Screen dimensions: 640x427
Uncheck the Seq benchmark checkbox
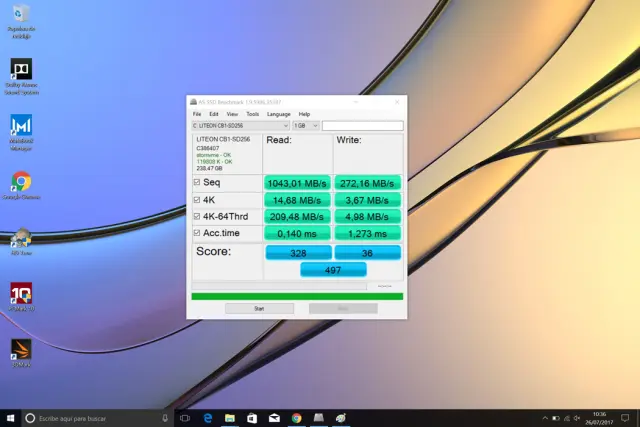pos(196,183)
